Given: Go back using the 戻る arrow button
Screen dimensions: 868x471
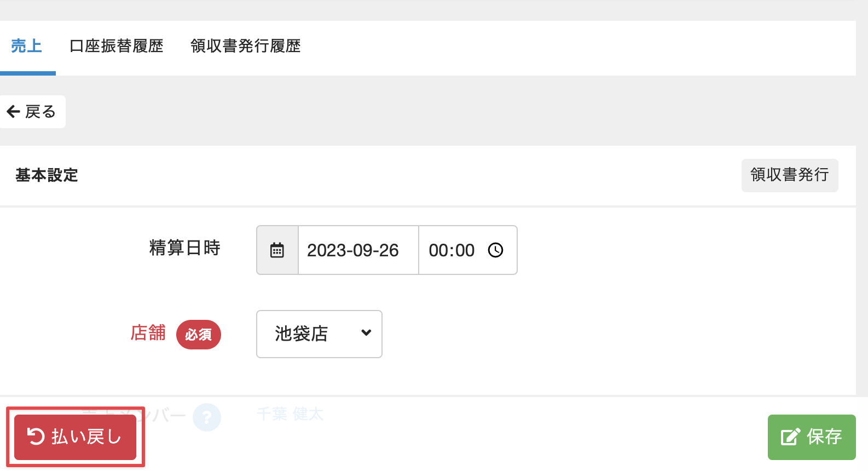Looking at the screenshot, I should pyautogui.click(x=32, y=112).
